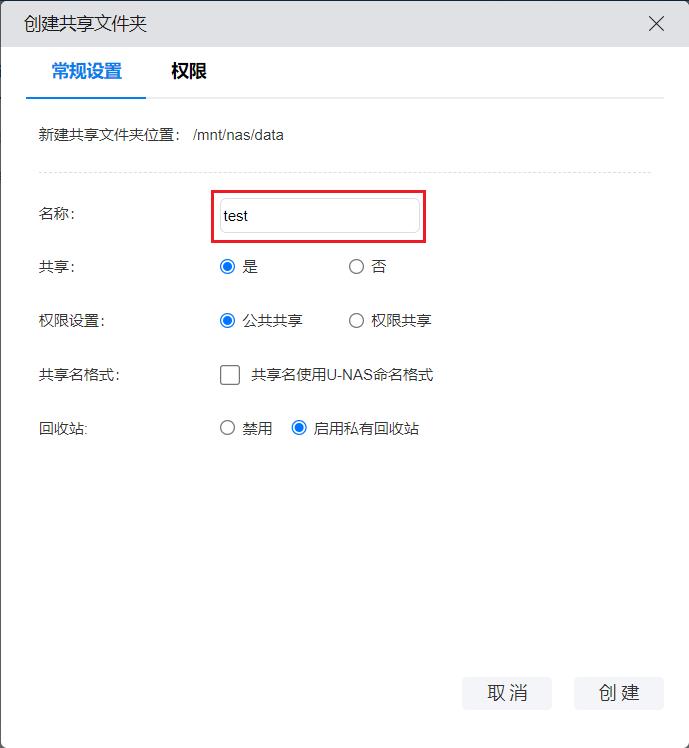Click the 权限设置 row label
Viewport: 689px width, 748px height.
tap(70, 321)
